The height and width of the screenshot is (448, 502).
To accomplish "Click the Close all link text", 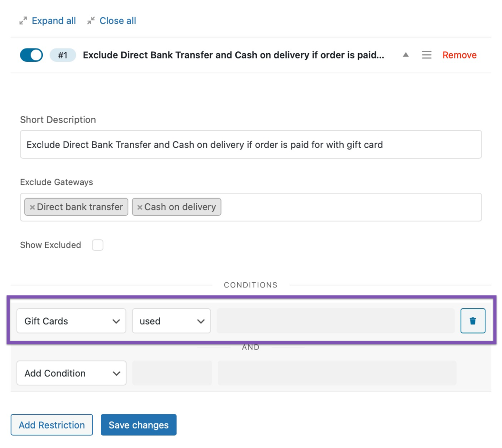I will click(117, 20).
